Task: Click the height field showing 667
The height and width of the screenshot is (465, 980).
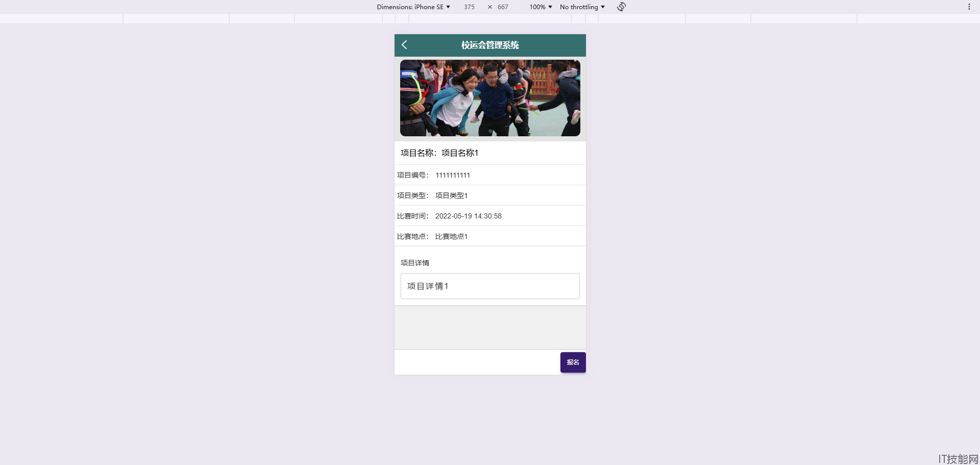Action: click(503, 7)
